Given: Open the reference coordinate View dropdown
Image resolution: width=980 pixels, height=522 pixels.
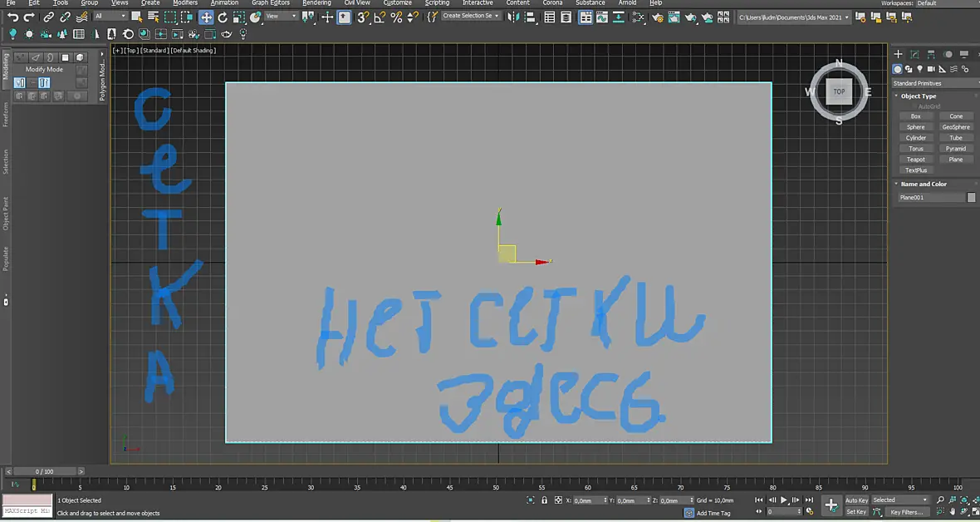Looking at the screenshot, I should pyautogui.click(x=281, y=17).
